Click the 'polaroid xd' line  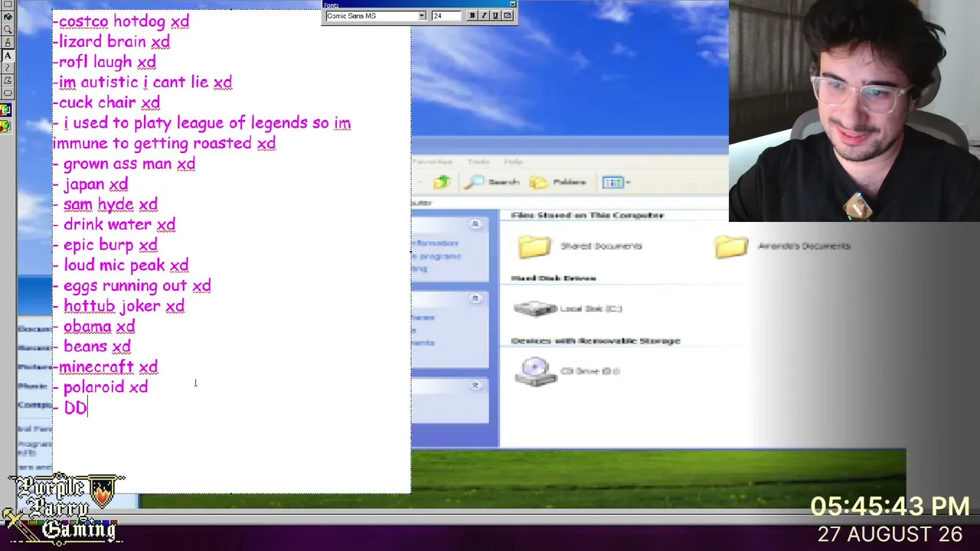point(100,387)
